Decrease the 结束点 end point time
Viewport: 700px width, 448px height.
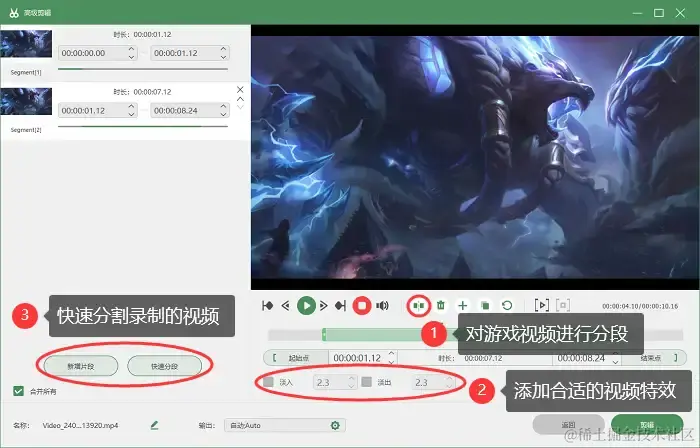(x=615, y=362)
